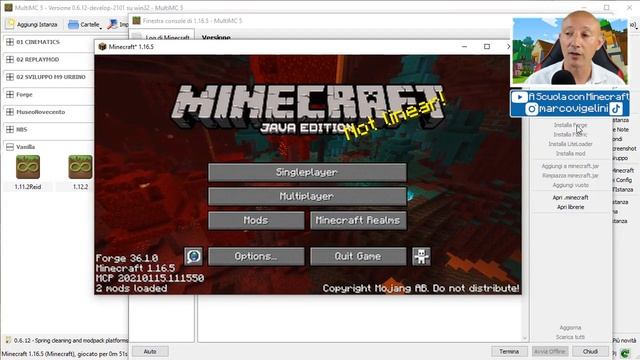Click Installa Forge in console window
The height and width of the screenshot is (360, 640).
coord(570,125)
